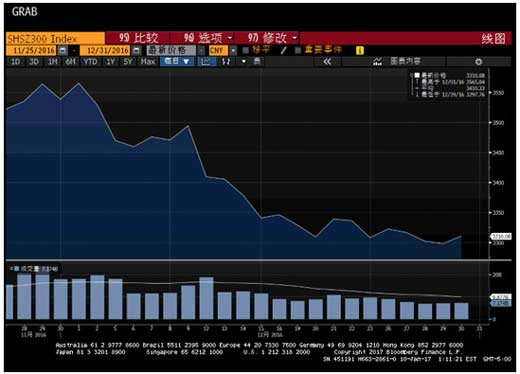
Task: Select the 1D range tab
Action: (15, 62)
